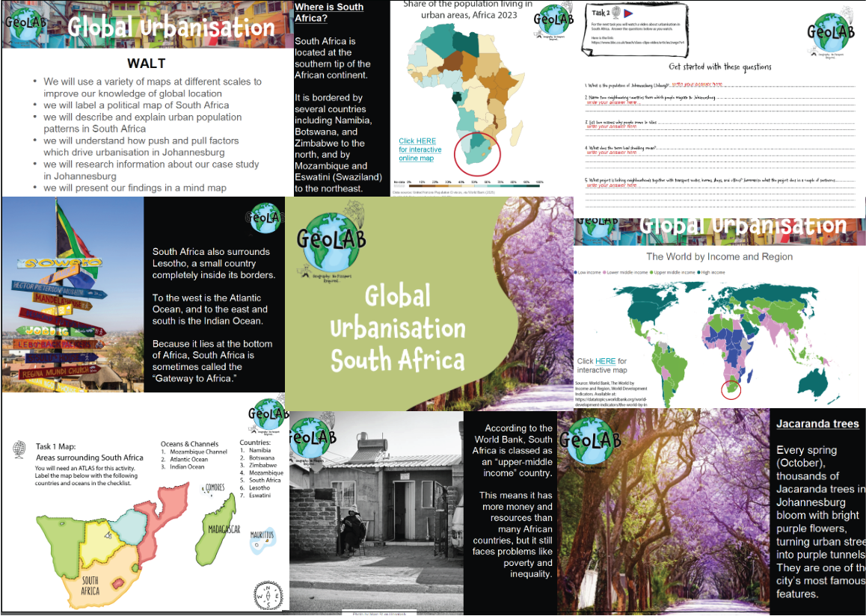Select Madagascar on the Task 1 map
This screenshot has height=616, width=866.
click(x=218, y=527)
